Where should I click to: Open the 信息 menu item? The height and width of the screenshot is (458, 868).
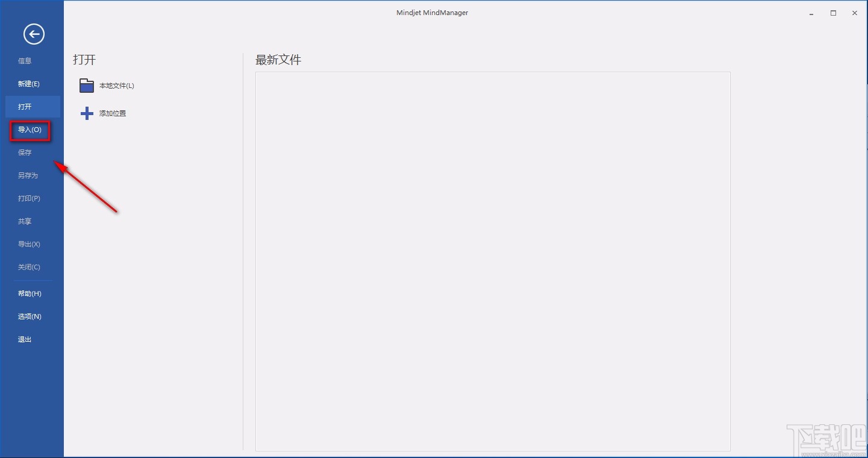pos(25,61)
